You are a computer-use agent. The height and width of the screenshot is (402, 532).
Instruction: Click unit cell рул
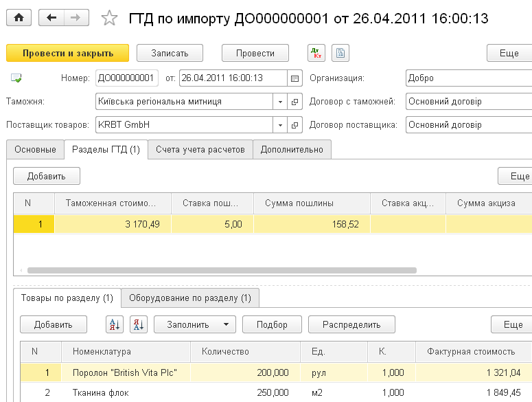pyautogui.click(x=334, y=373)
